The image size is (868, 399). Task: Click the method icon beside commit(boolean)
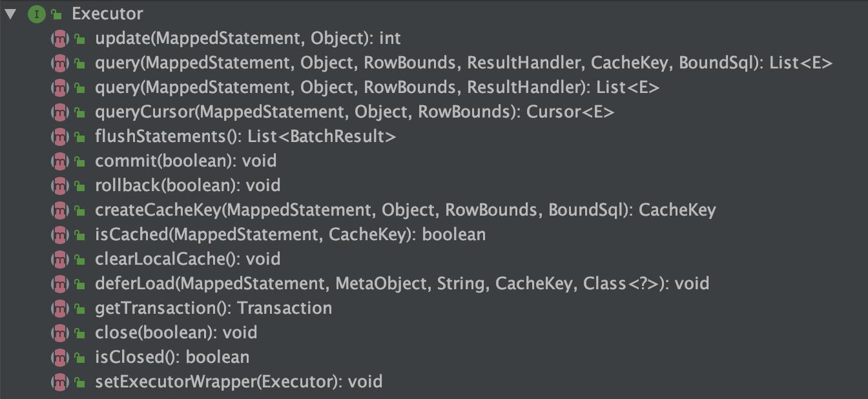coord(59,161)
